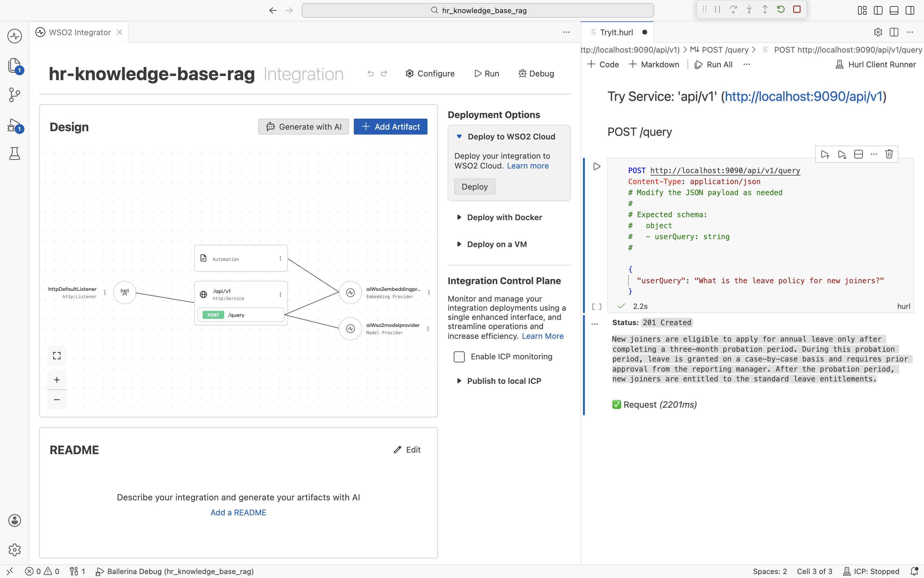The image size is (924, 578).
Task: Close the WSO2 Integrator tab
Action: 119,32
